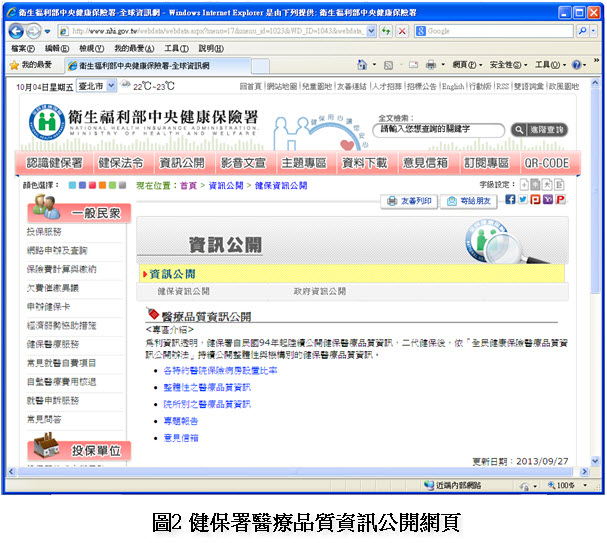
Task: Select the medium font size icon
Action: 535,185
